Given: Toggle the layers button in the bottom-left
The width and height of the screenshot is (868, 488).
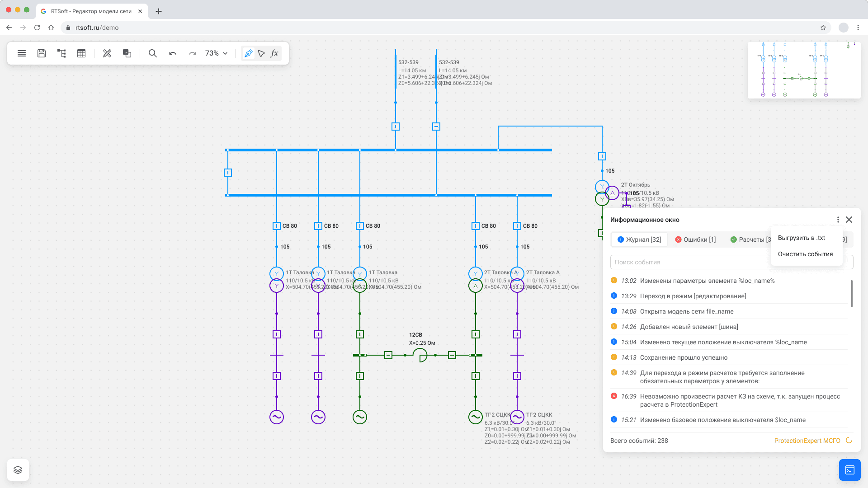Looking at the screenshot, I should [18, 470].
